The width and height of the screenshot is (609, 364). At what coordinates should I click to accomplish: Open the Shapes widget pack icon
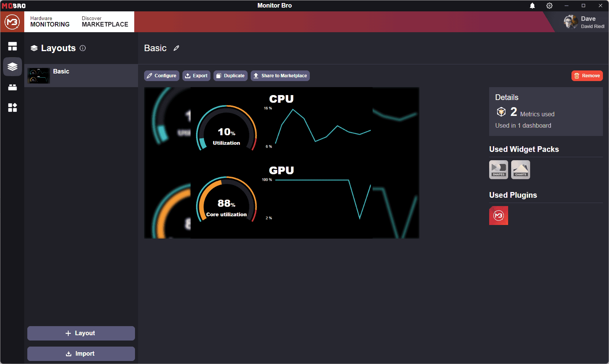coord(499,170)
